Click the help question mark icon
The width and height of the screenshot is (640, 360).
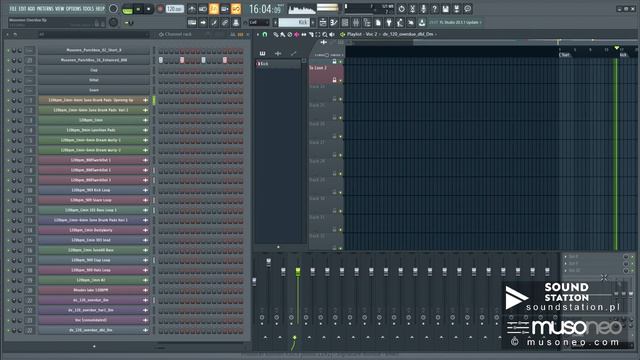pos(435,9)
